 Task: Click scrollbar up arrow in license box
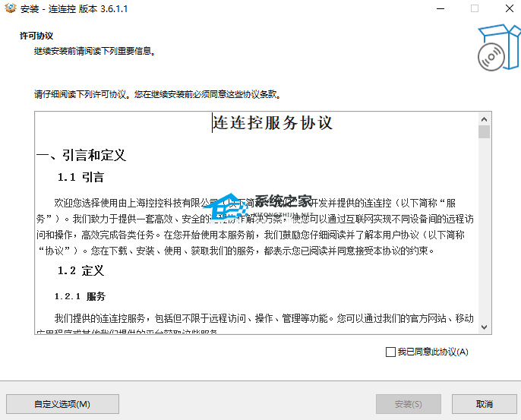(x=484, y=119)
